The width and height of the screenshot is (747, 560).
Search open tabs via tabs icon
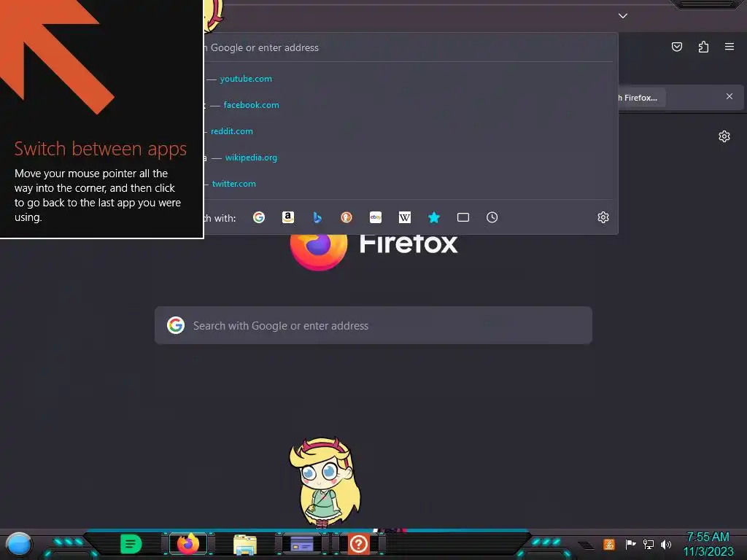click(x=463, y=217)
